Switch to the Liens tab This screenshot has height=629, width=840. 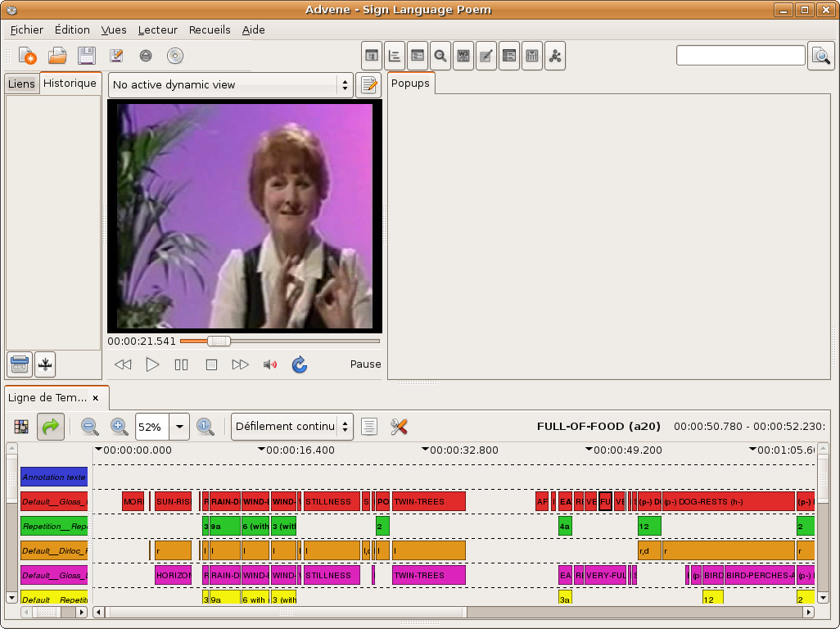click(x=21, y=84)
